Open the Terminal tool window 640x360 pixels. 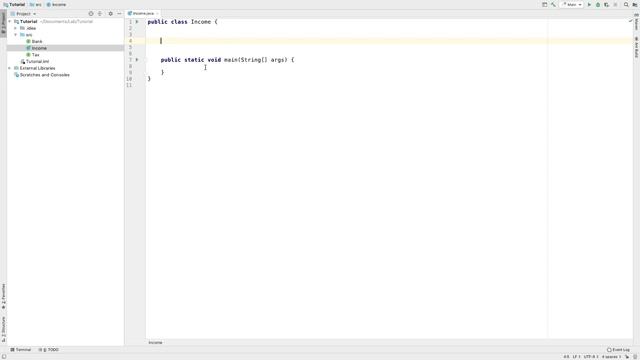pyautogui.click(x=21, y=350)
